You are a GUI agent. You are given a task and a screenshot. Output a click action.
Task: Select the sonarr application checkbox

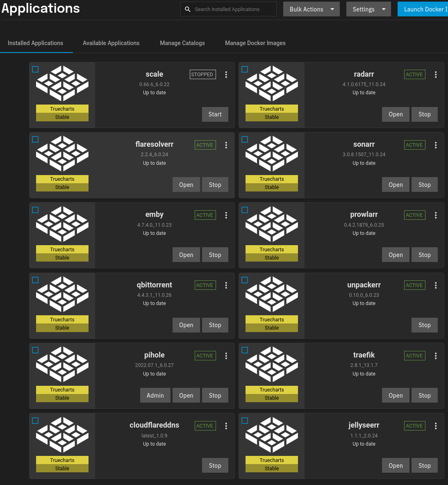(245, 139)
